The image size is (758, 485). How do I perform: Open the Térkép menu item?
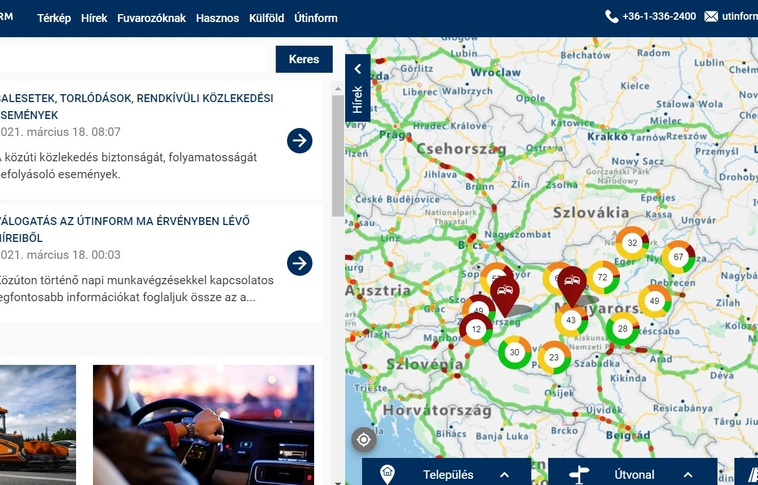52,18
